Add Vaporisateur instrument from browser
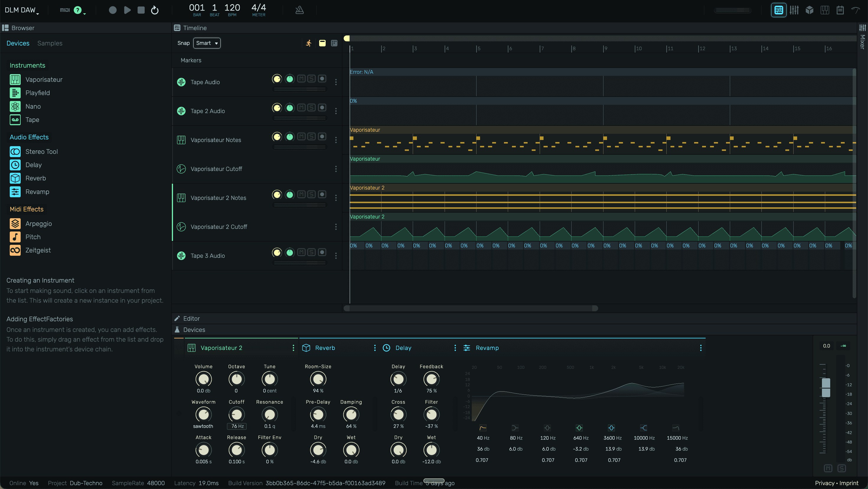868x489 pixels. (36, 79)
